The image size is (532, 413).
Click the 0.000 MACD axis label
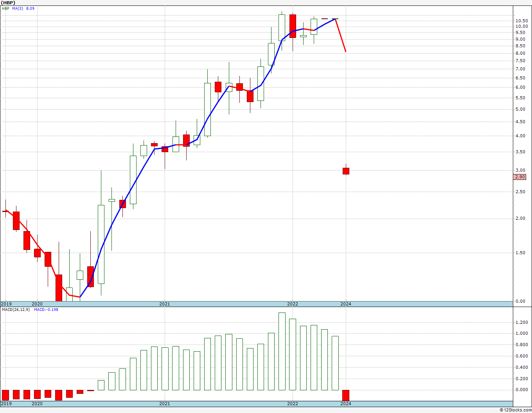[x=521, y=390]
